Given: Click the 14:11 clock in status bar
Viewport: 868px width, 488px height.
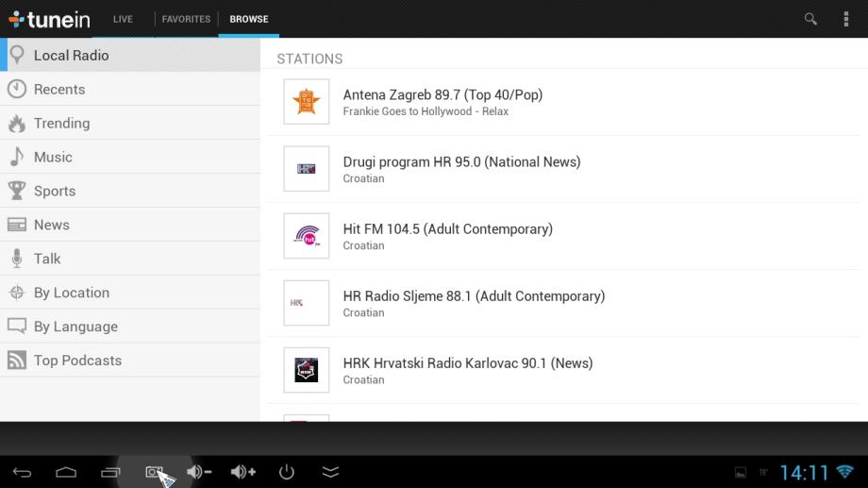Looking at the screenshot, I should pyautogui.click(x=805, y=473).
